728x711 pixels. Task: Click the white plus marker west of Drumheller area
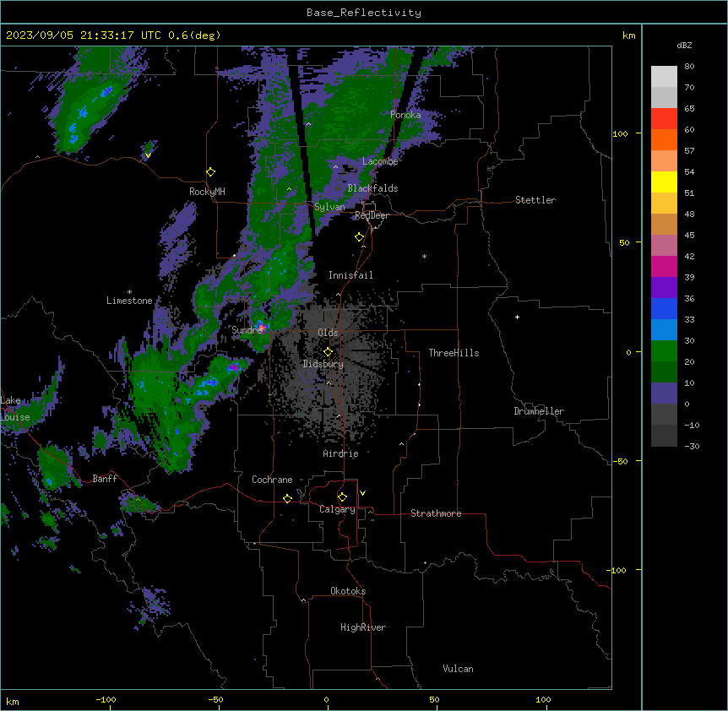pos(517,317)
